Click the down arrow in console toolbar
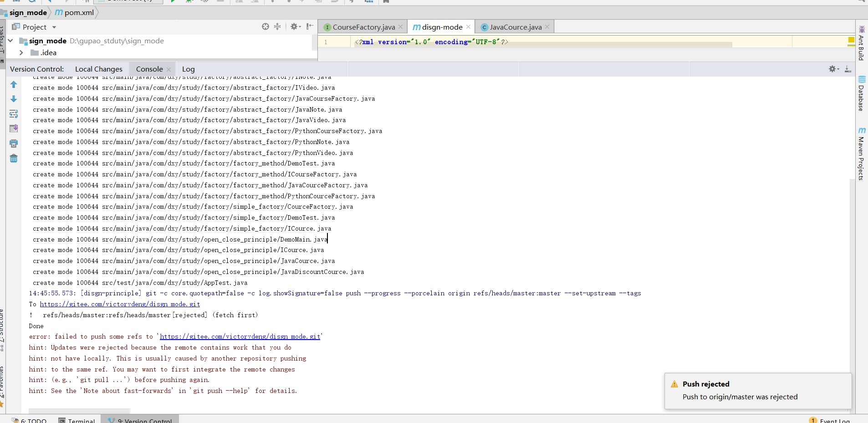The width and height of the screenshot is (868, 423). (x=14, y=99)
